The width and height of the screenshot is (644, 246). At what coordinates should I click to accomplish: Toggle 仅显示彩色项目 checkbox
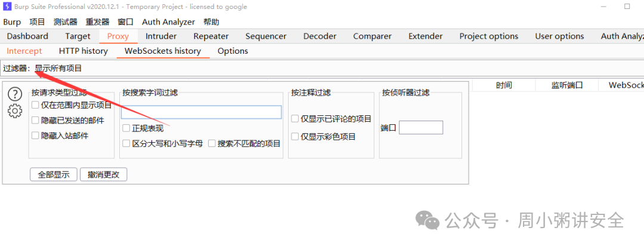295,137
